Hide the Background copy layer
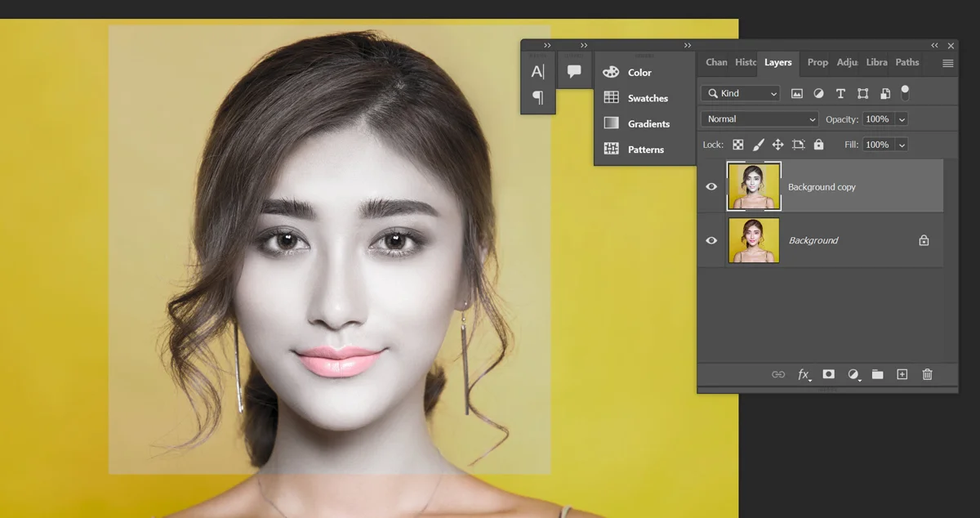Screen dimensions: 980x518 coord(711,186)
